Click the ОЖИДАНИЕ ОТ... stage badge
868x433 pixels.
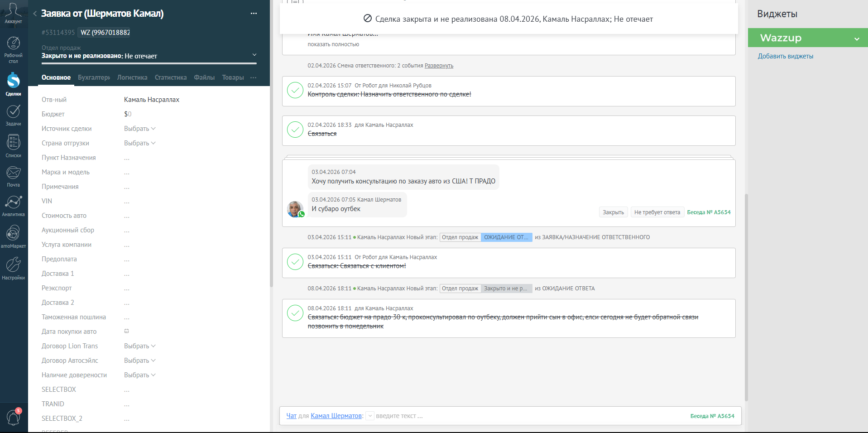[506, 237]
